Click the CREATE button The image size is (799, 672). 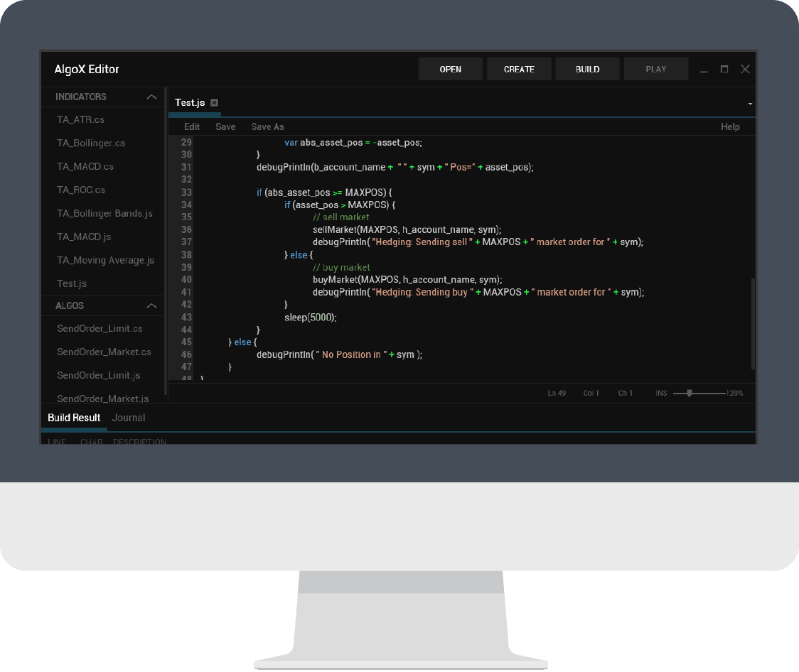519,69
